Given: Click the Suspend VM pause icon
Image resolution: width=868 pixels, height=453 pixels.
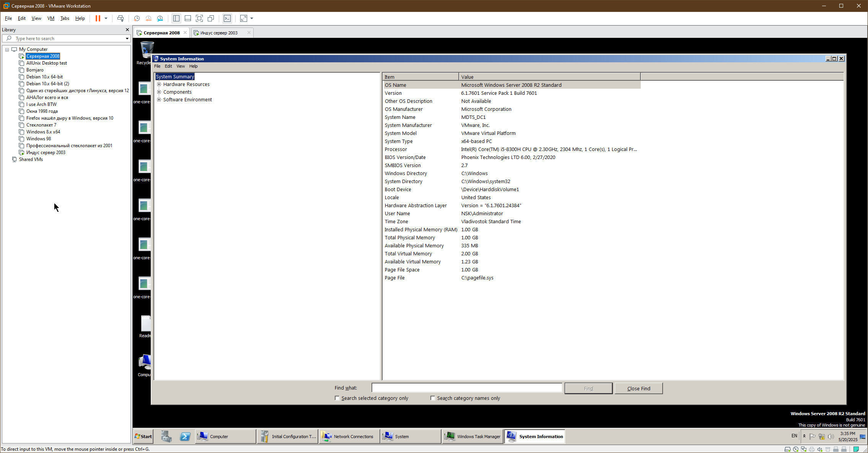Looking at the screenshot, I should [x=98, y=18].
